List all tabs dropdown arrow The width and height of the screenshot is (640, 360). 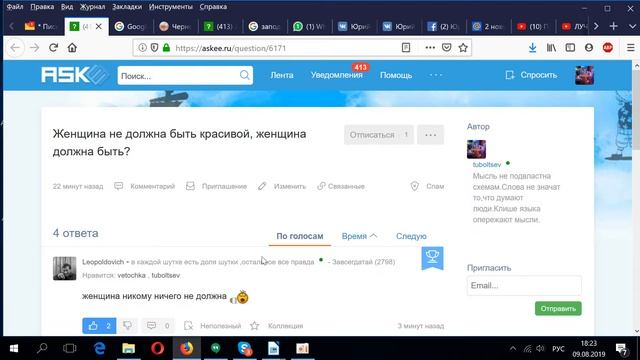(632, 26)
